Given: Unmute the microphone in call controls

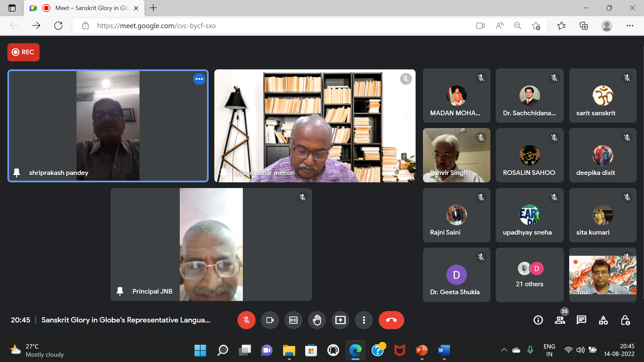Looking at the screenshot, I should coord(246,320).
